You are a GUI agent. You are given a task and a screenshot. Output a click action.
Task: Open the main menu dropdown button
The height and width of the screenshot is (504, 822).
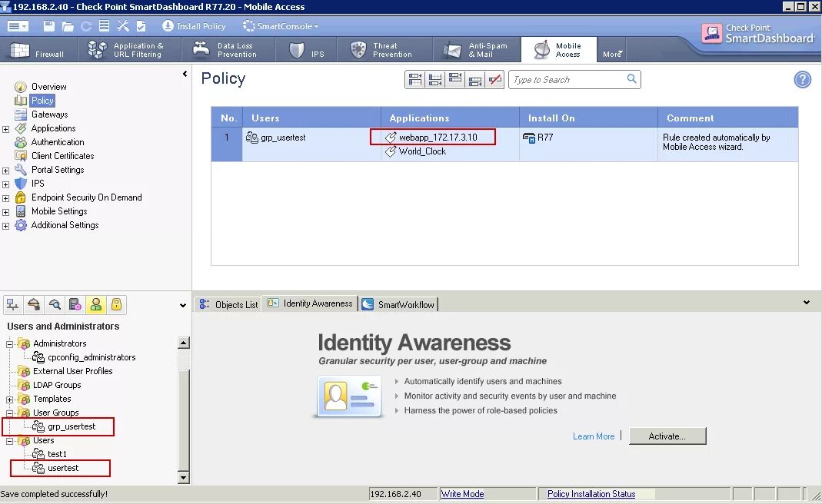18,26
